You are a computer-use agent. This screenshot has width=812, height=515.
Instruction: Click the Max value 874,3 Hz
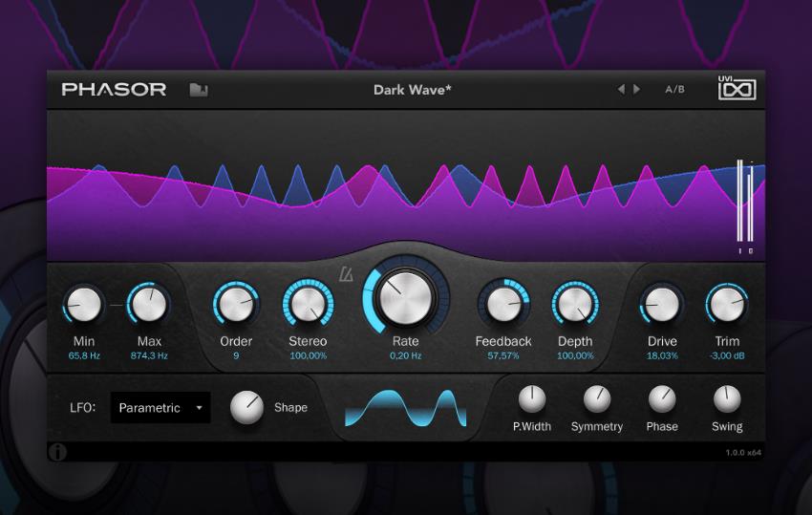coord(149,356)
